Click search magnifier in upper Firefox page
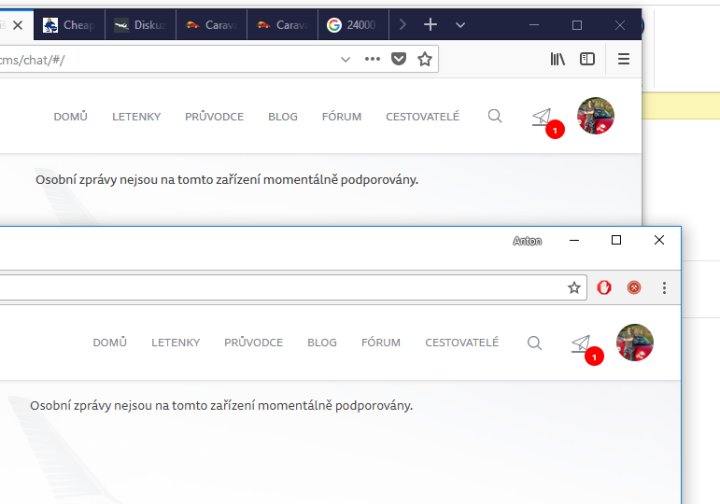Viewport: 720px width, 504px height. coord(495,116)
